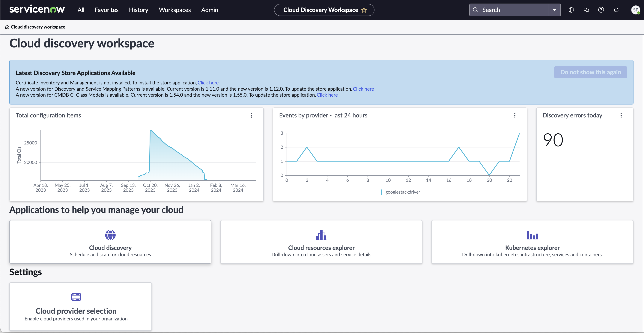This screenshot has height=333, width=644.
Task: Click the Cloud Discovery Workspace title pill
Action: coord(324,10)
